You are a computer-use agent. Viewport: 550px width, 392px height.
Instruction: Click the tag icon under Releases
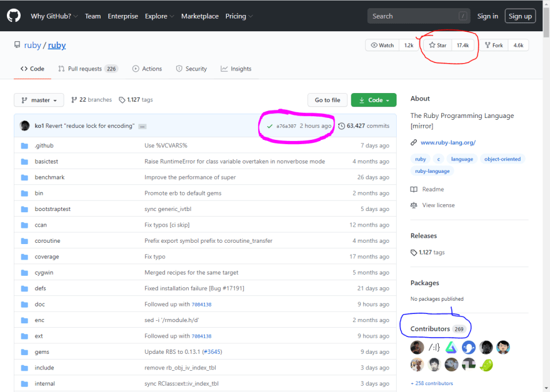coord(414,253)
